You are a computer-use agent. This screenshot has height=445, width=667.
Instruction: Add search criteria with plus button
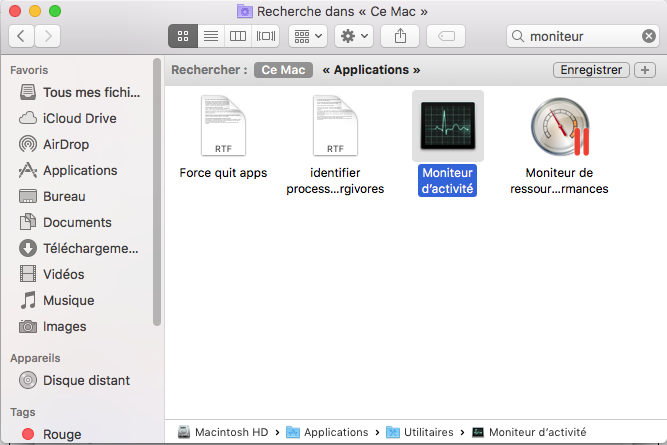[x=644, y=70]
